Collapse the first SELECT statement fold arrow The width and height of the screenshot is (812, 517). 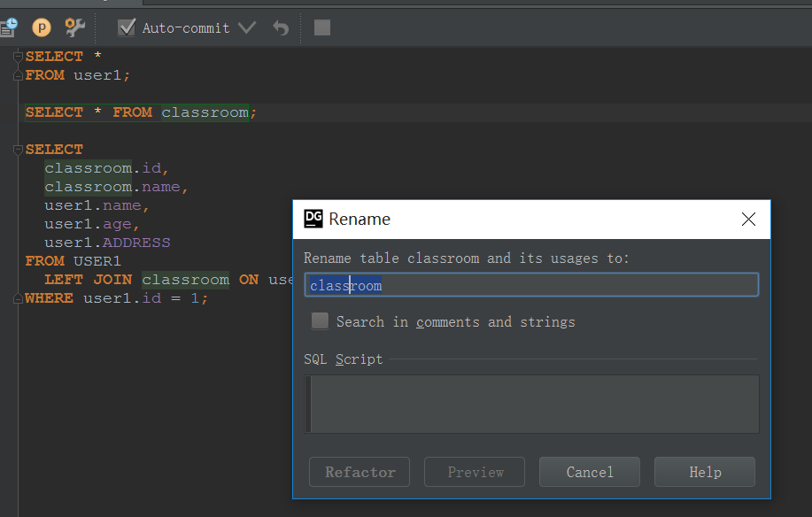point(18,56)
